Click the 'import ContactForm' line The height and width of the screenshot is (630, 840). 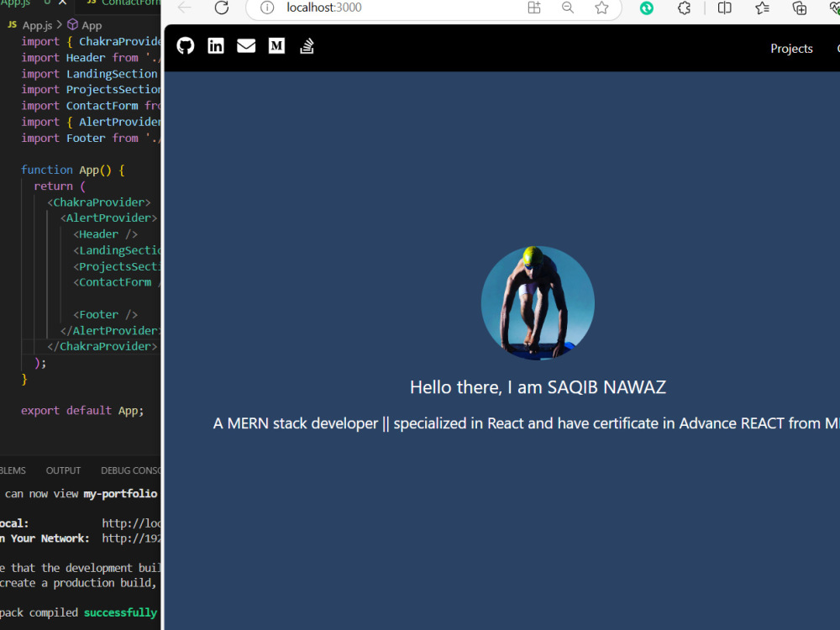[91, 106]
